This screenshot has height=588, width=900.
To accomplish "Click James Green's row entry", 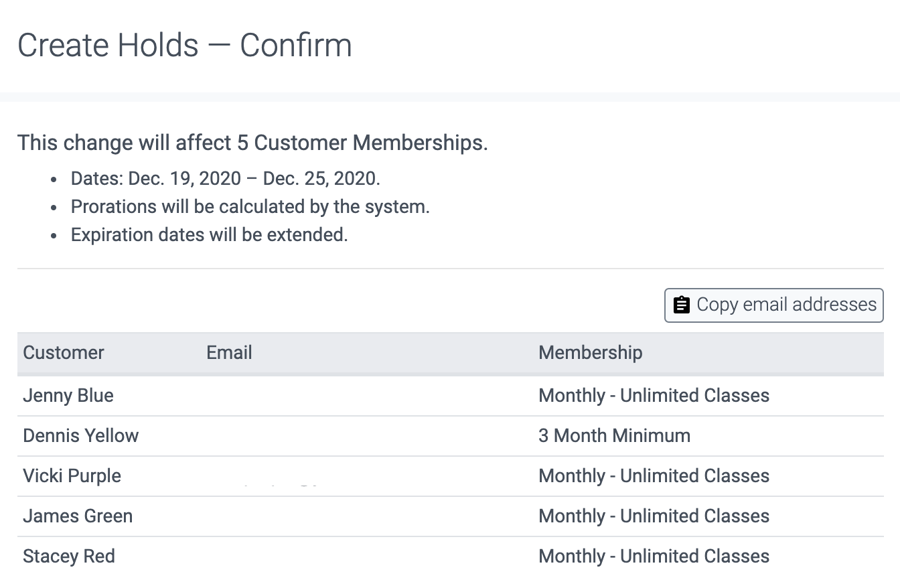I will point(78,516).
